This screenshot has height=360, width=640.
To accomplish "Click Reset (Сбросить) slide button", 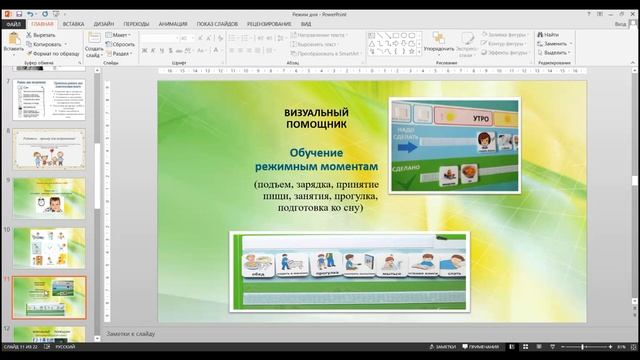I will coord(120,44).
